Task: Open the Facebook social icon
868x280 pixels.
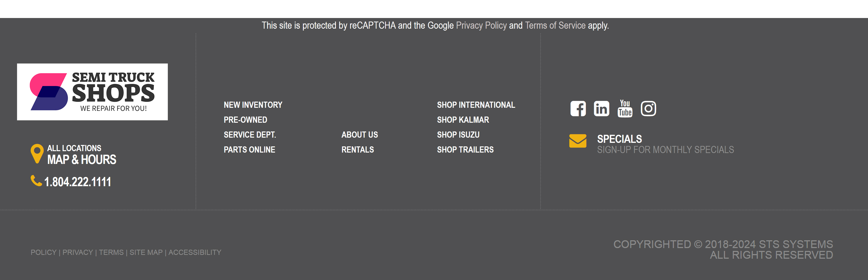Action: [x=578, y=109]
